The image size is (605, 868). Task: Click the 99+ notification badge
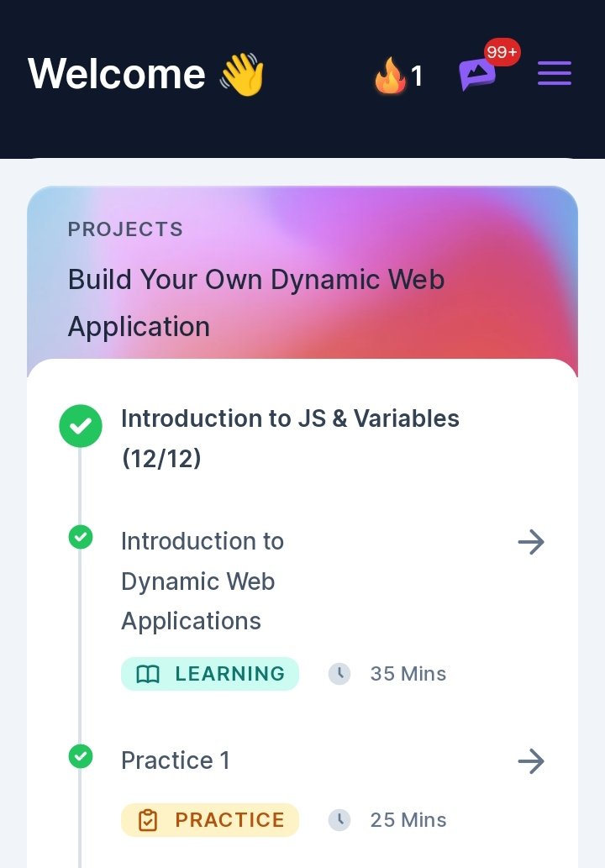pyautogui.click(x=502, y=52)
